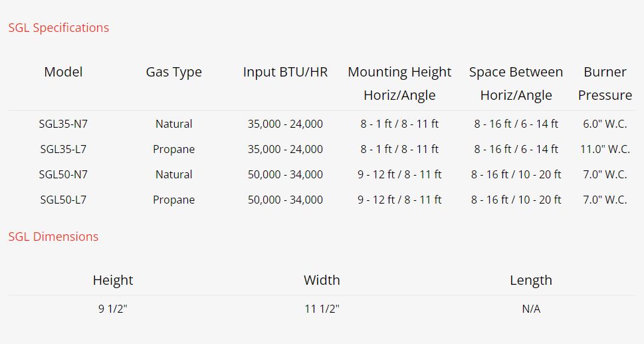Click the Space Between Horiz/Angle header

click(x=516, y=83)
